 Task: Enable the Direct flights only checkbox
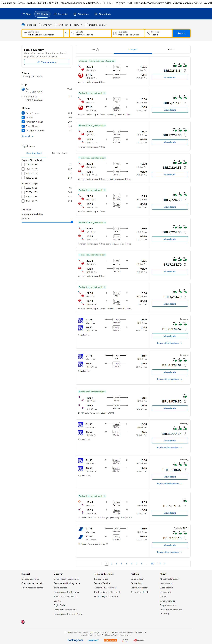point(86,25)
